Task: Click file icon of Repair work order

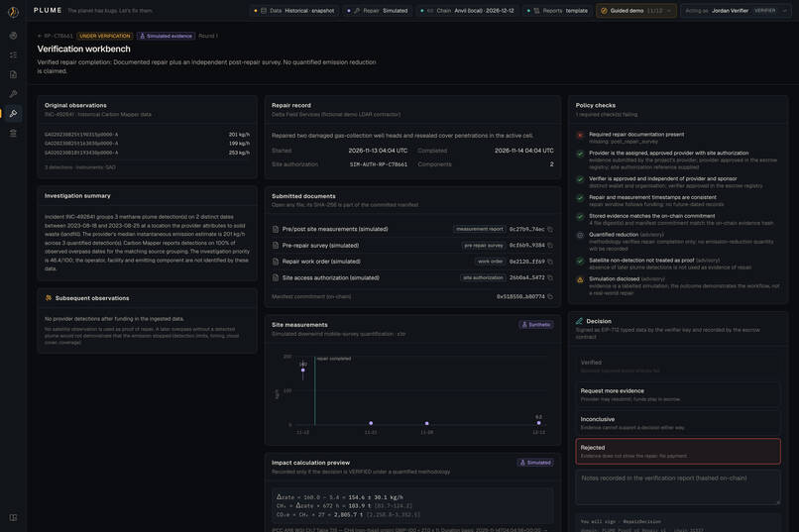Action: pos(276,262)
